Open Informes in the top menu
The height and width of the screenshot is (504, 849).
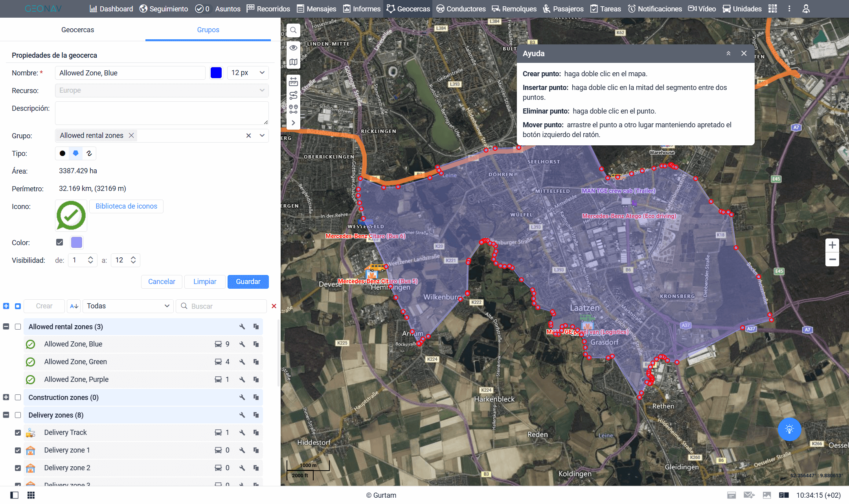click(362, 9)
